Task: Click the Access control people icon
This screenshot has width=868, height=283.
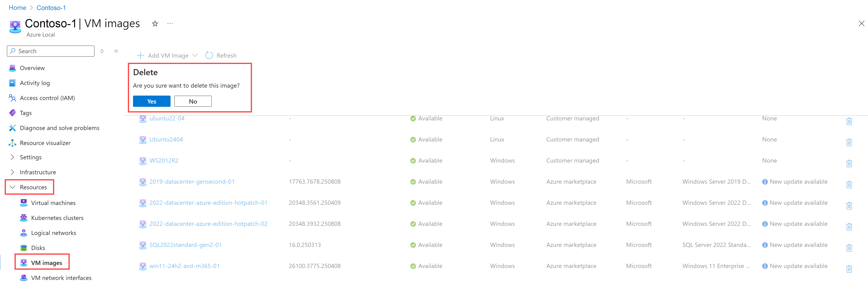Action: click(x=12, y=98)
